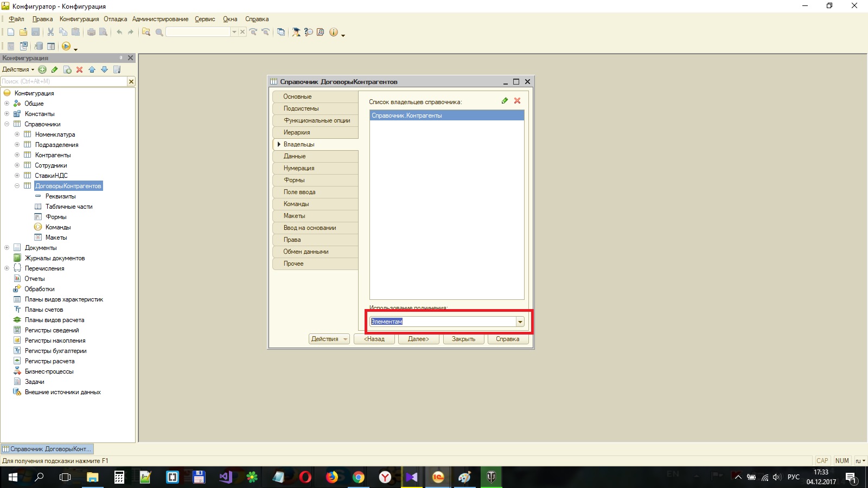Switch to the Иерархия tab
The height and width of the screenshot is (488, 868).
[315, 132]
